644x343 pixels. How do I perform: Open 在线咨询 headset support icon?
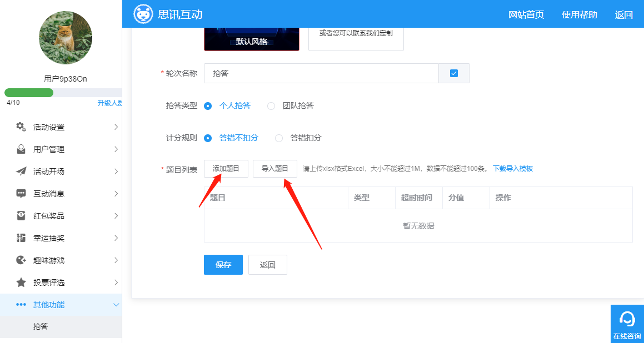tap(627, 319)
